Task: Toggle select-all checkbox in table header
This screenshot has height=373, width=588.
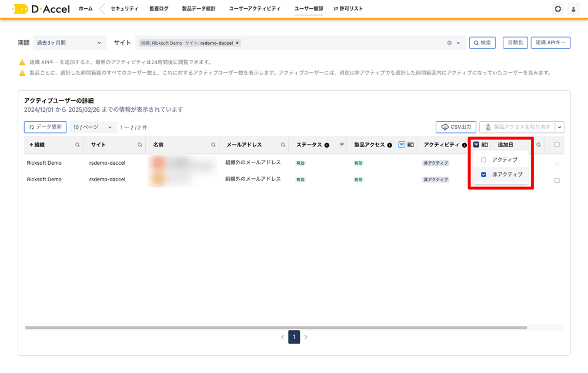Action: (x=557, y=145)
